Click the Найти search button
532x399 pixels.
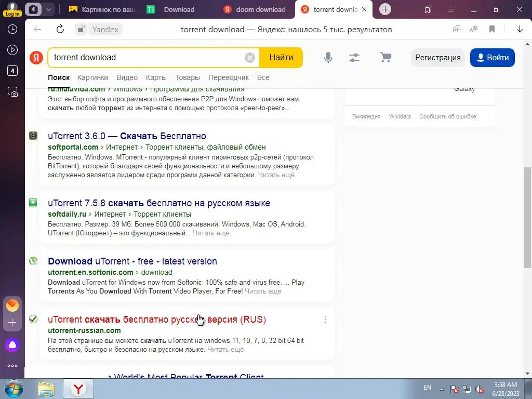coord(281,58)
